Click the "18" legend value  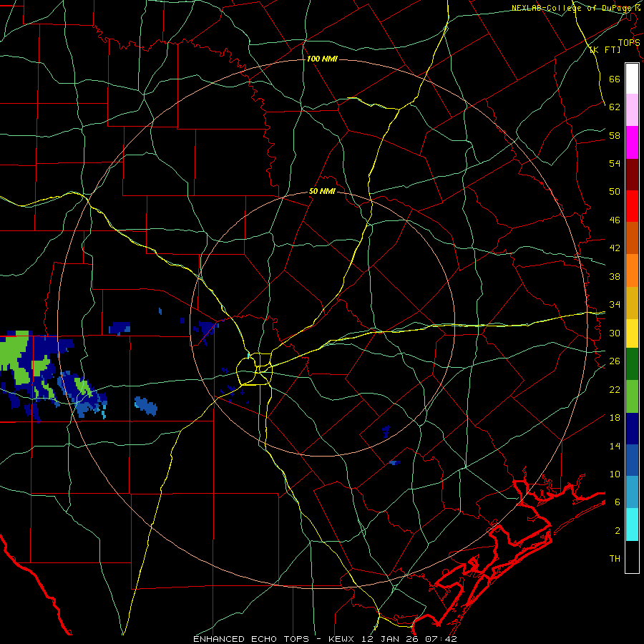(x=615, y=418)
